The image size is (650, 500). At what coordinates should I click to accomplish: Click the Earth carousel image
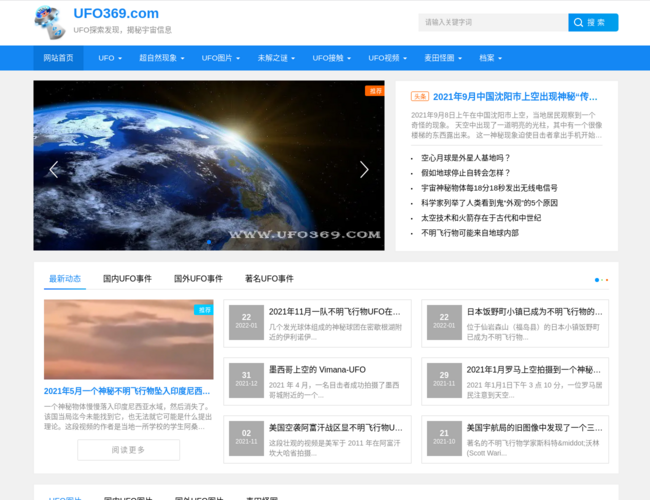click(209, 165)
